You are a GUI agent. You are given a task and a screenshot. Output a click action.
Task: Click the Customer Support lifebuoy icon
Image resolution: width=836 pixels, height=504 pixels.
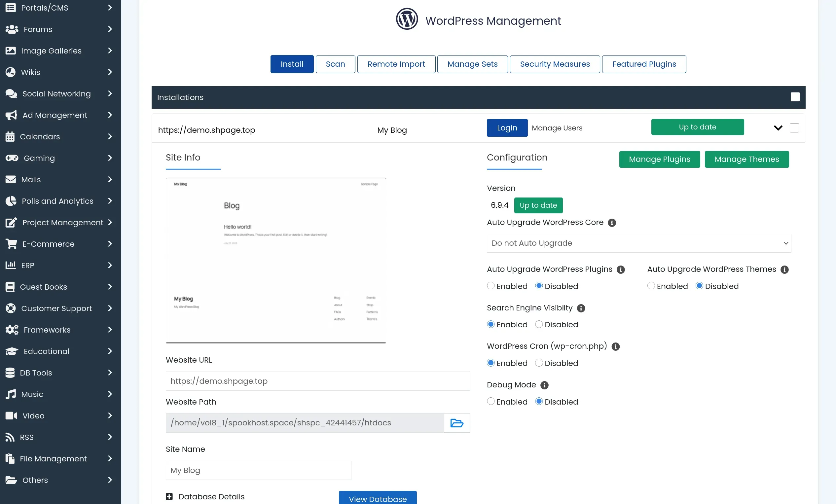click(x=11, y=308)
